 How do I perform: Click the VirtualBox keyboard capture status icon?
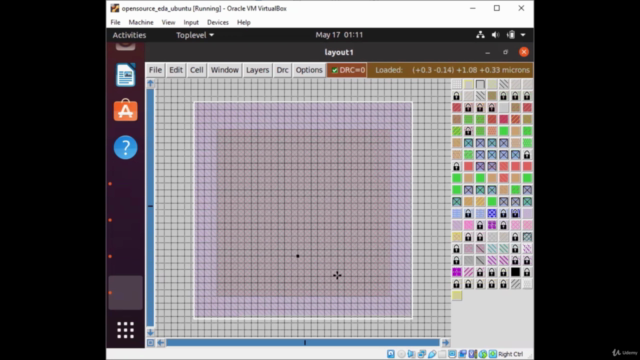493,354
